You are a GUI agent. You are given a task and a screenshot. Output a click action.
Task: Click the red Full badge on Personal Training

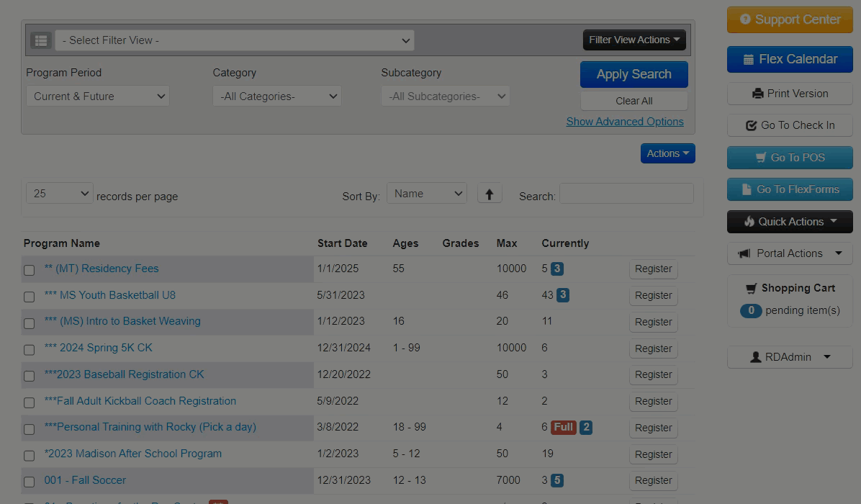pos(563,428)
